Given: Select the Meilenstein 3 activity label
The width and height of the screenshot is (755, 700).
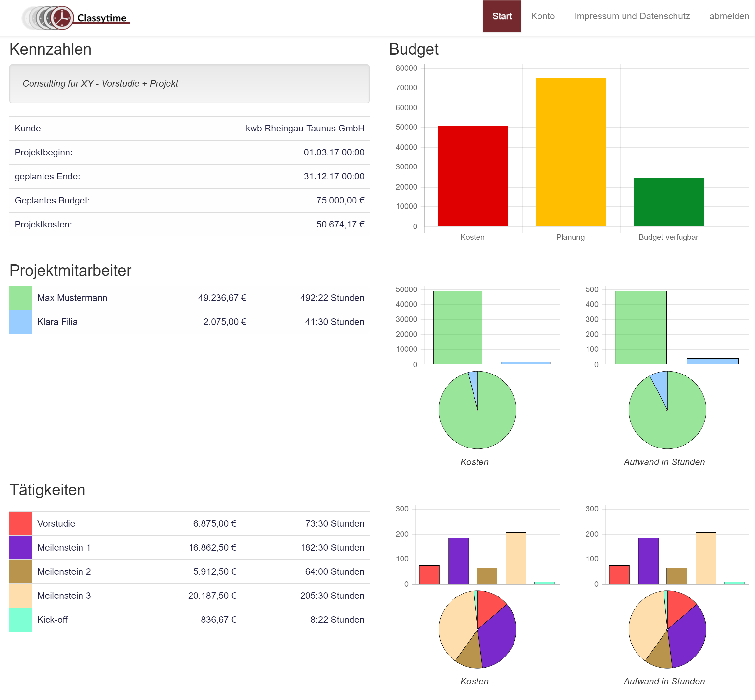Looking at the screenshot, I should point(64,596).
